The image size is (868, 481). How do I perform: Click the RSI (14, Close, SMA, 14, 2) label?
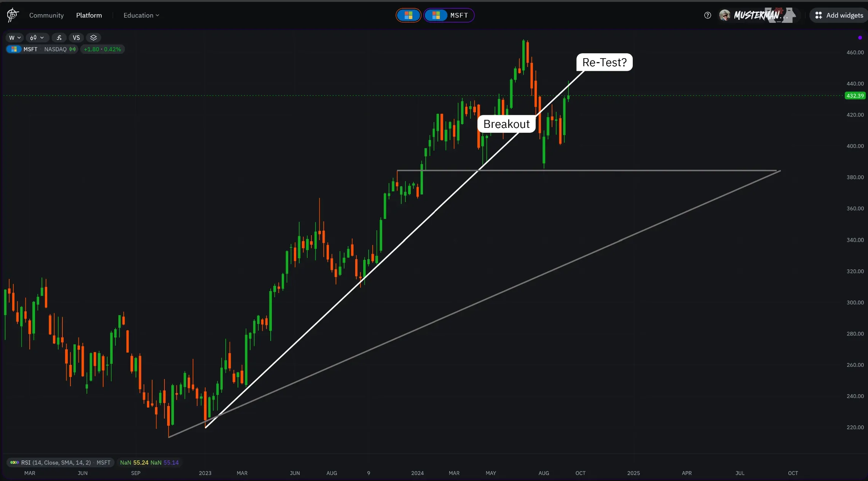[x=56, y=462]
